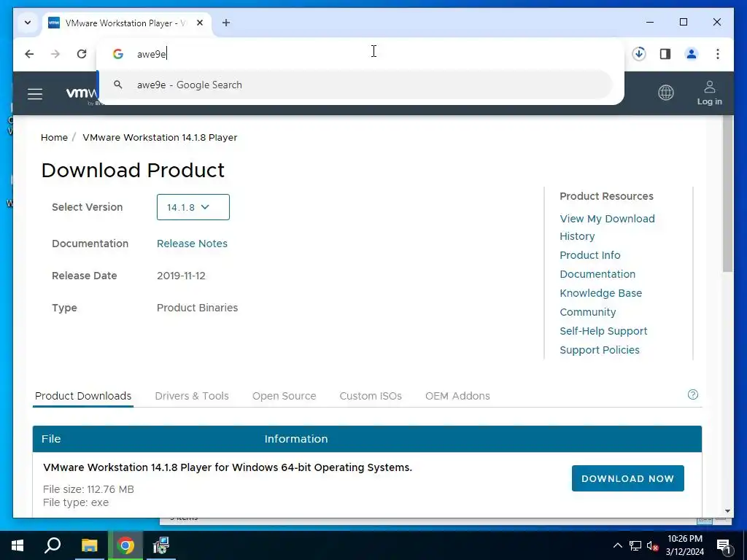Click the Log in user icon
Screen dimensions: 747x560
709,93
